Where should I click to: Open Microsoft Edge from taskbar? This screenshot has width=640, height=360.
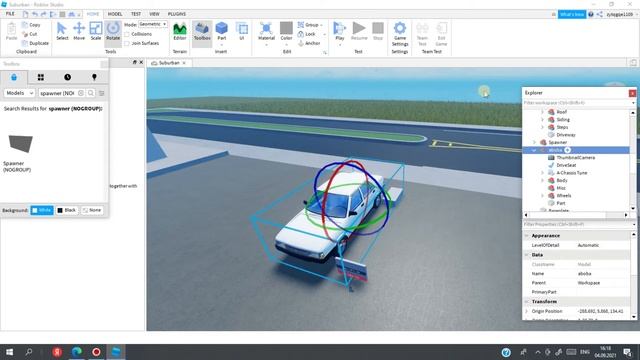(x=77, y=352)
